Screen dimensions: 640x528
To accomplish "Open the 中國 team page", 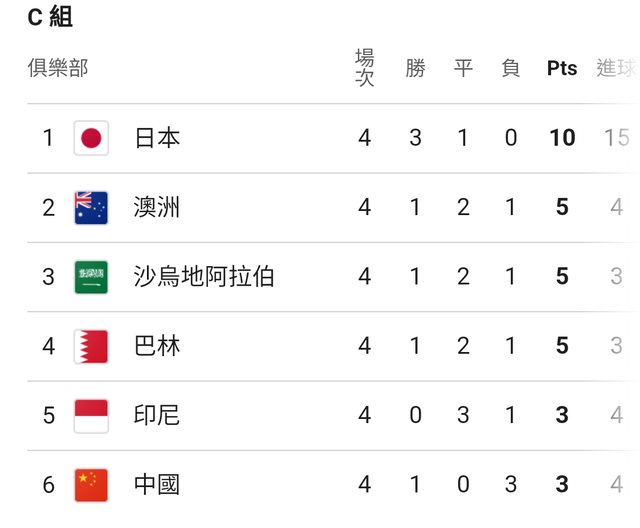I will [x=157, y=485].
